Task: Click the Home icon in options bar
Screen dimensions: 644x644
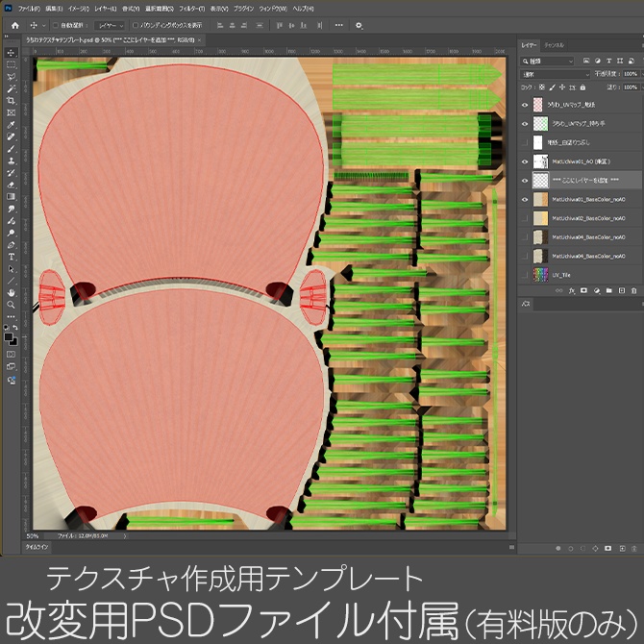Action: click(15, 25)
